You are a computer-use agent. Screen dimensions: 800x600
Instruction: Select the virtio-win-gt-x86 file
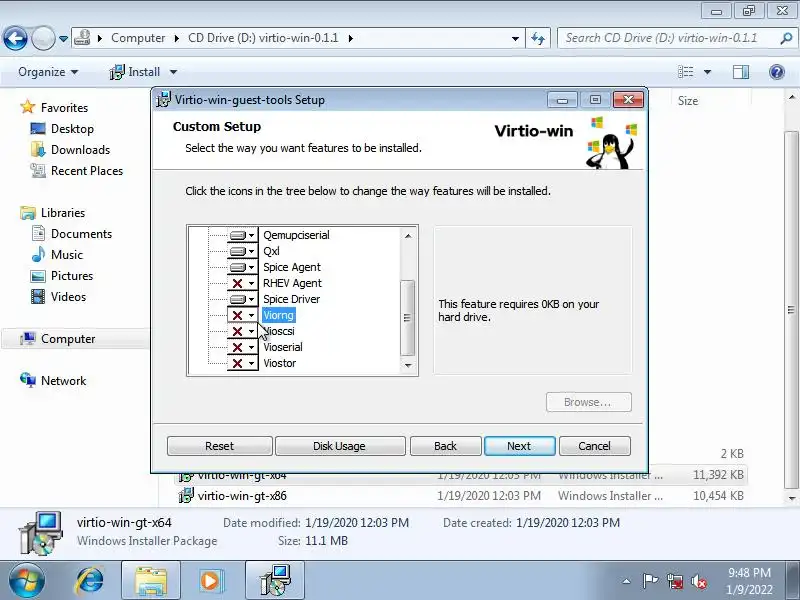(x=242, y=496)
